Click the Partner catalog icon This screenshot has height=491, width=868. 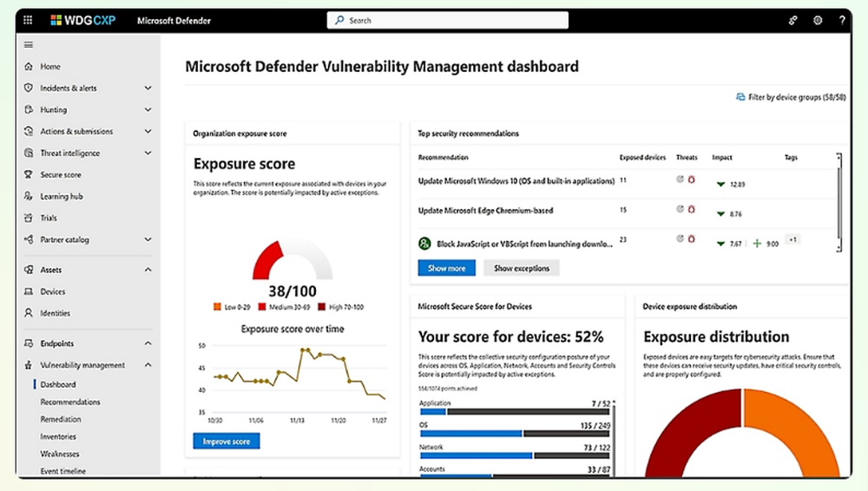point(29,239)
